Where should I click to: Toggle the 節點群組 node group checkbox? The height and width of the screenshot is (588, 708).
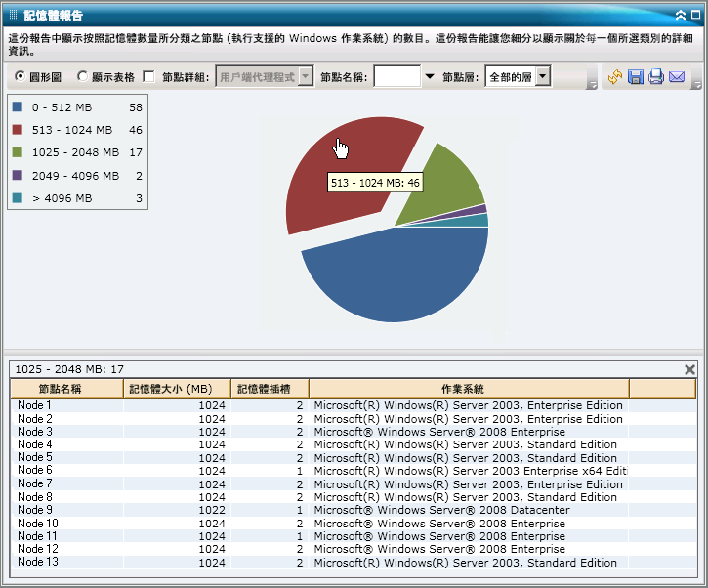(x=148, y=76)
